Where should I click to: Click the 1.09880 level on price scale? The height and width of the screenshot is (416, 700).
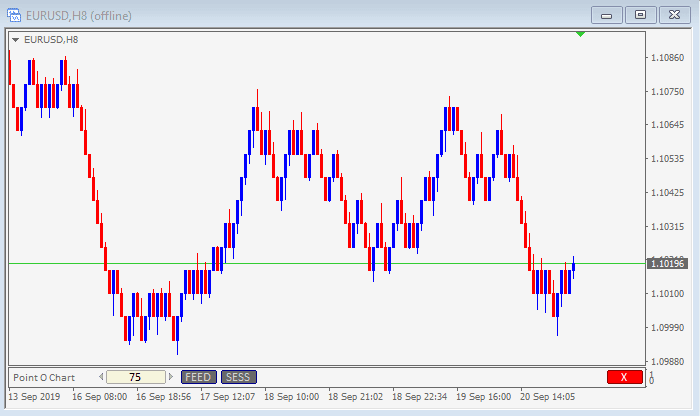pos(667,362)
